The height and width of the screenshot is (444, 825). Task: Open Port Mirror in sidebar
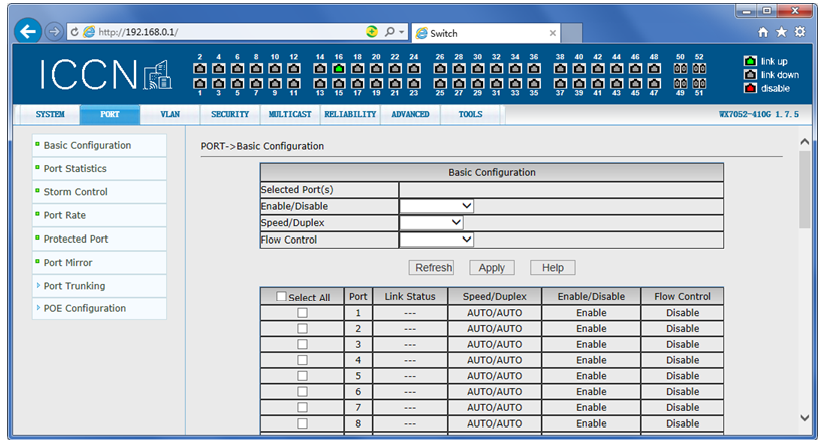67,263
